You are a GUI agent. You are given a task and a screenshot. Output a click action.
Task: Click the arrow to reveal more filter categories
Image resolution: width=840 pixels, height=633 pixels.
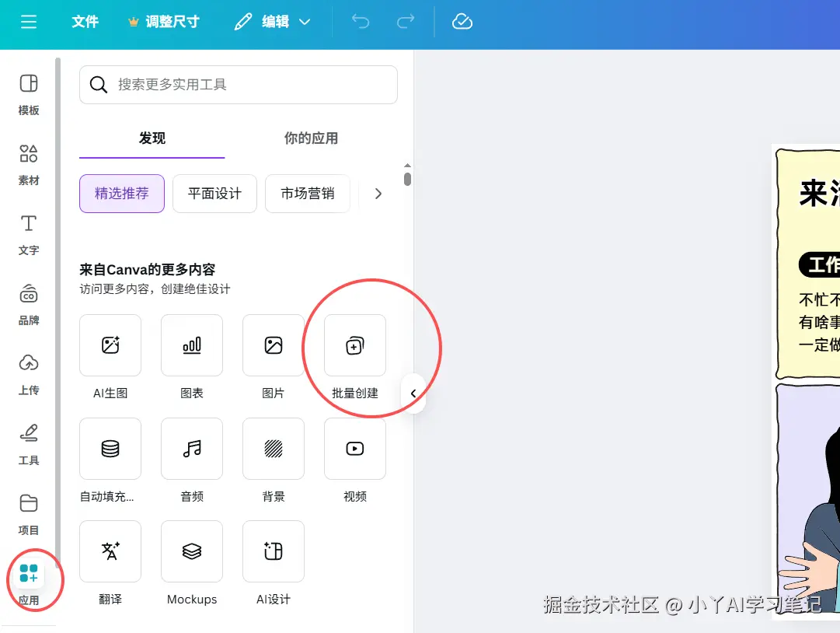tap(378, 193)
